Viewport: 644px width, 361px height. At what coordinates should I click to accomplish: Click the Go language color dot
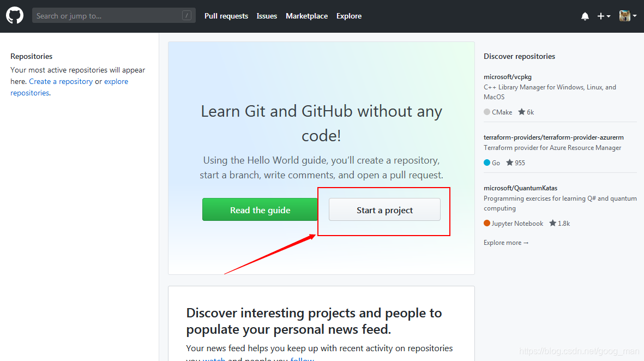pyautogui.click(x=487, y=163)
